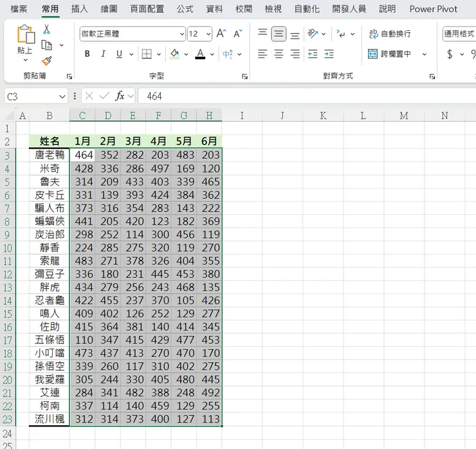This screenshot has height=449, width=476.
Task: Open font name 微軟正黑體 dropdown
Action: tap(182, 34)
